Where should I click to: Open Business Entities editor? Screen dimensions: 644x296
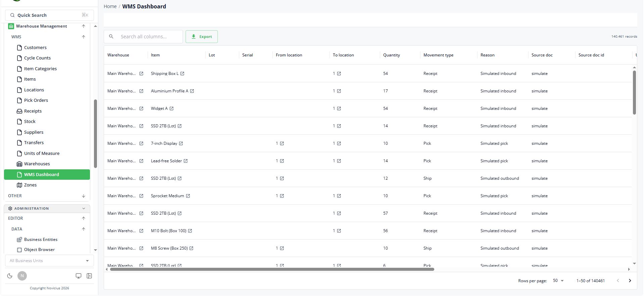(x=47, y=240)
